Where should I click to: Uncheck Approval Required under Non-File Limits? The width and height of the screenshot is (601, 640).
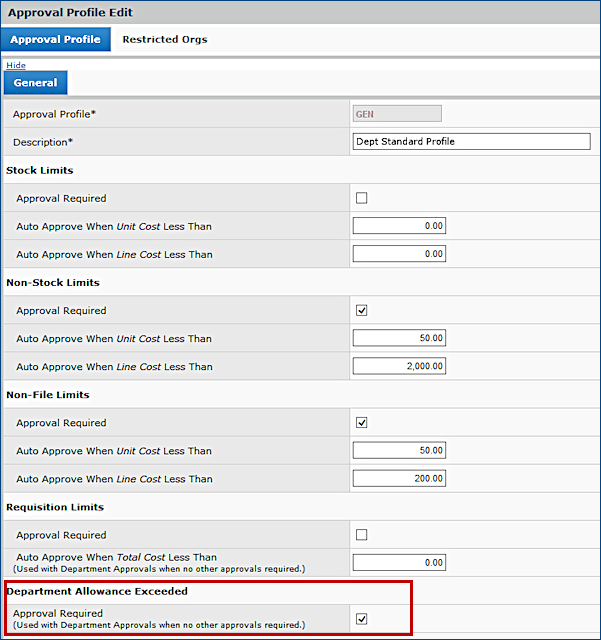pyautogui.click(x=362, y=422)
